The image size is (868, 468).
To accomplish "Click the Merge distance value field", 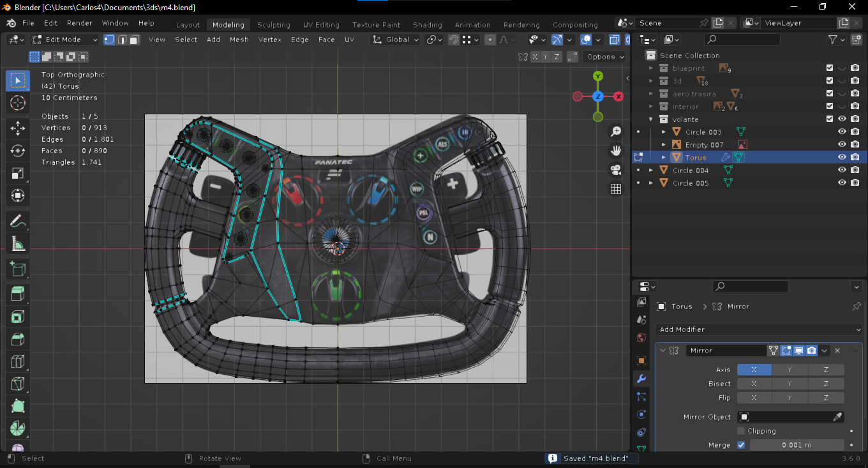I will click(797, 445).
